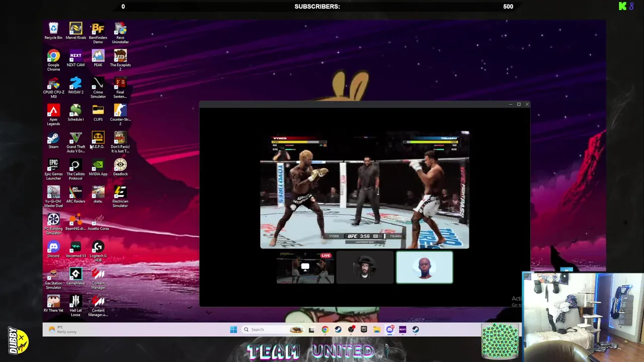Open Content Manager shortcut beside GameMaker
The image size is (644, 362).
coord(98,279)
